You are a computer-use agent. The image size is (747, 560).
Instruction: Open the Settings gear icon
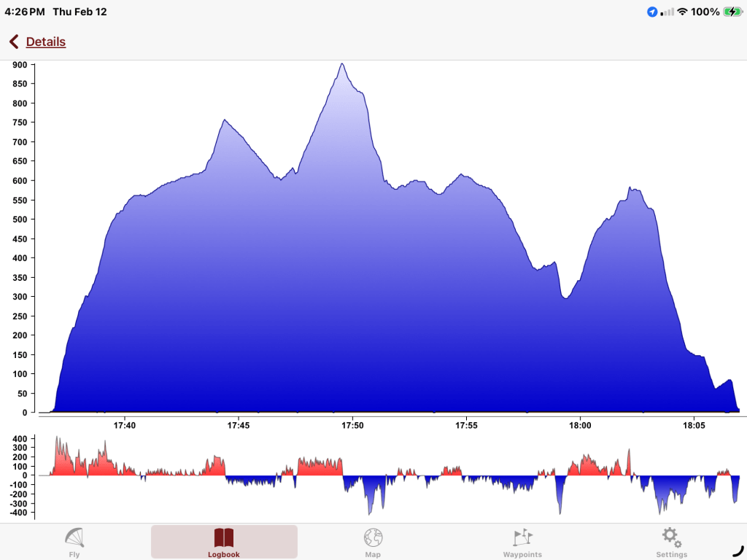coord(671,538)
